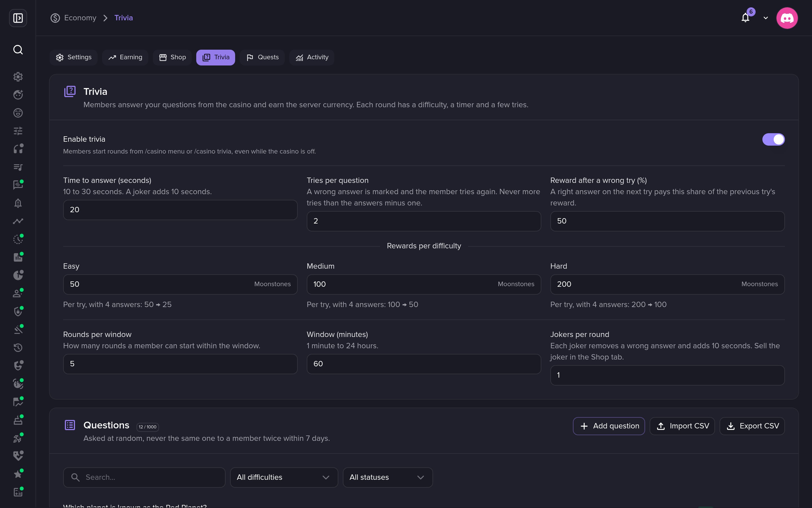Edit the Easy reward Moonstones field
812x508 pixels.
[180, 284]
